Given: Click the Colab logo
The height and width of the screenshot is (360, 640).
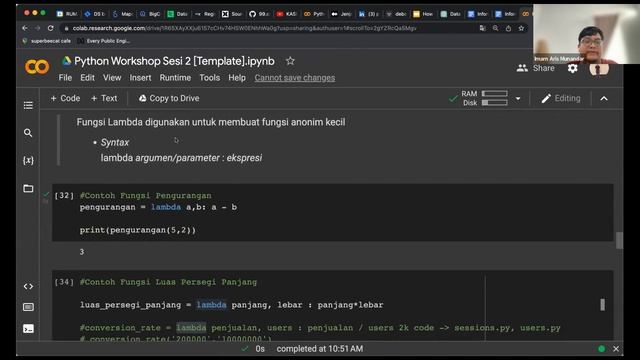Looking at the screenshot, I should click(x=37, y=67).
